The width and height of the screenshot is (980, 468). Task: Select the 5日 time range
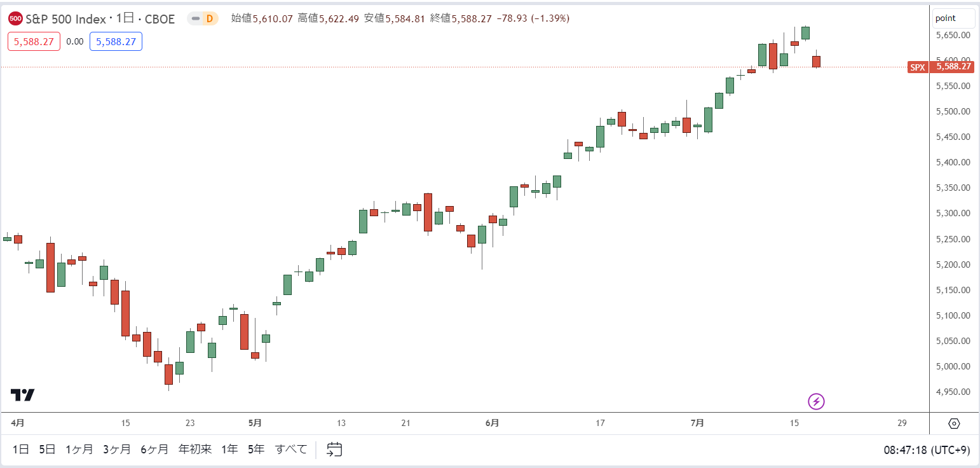point(47,450)
